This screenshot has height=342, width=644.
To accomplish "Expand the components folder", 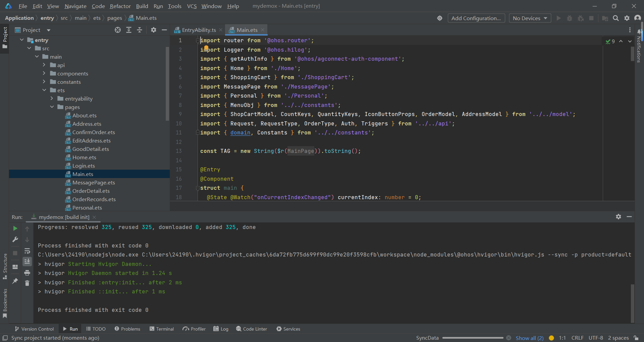I will click(44, 73).
